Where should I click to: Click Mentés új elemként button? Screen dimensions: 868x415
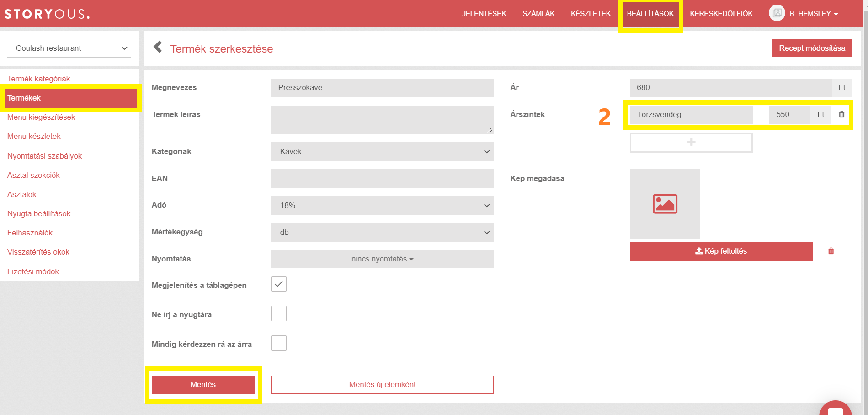coord(382,384)
